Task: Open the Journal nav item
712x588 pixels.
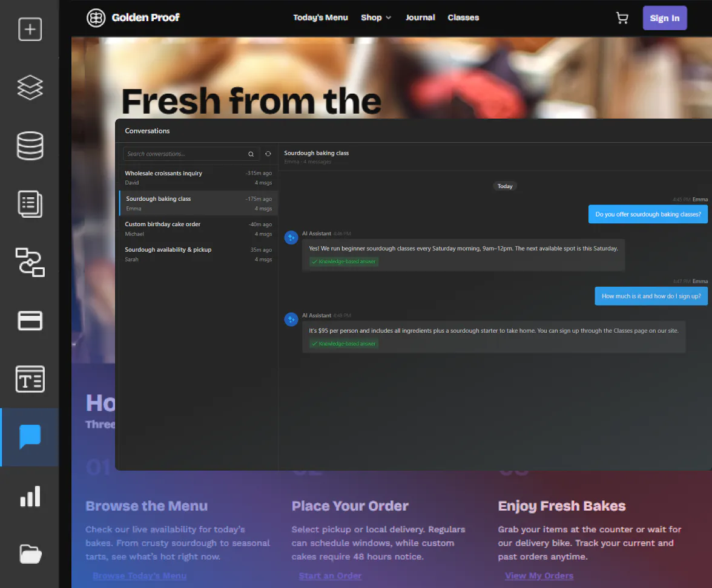Action: [x=420, y=18]
